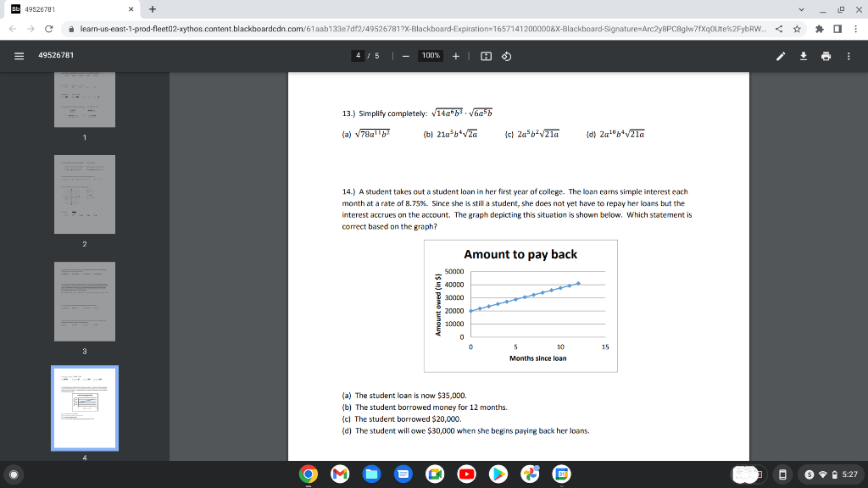Zoom in with the plus button
The image size is (868, 488).
[x=455, y=56]
